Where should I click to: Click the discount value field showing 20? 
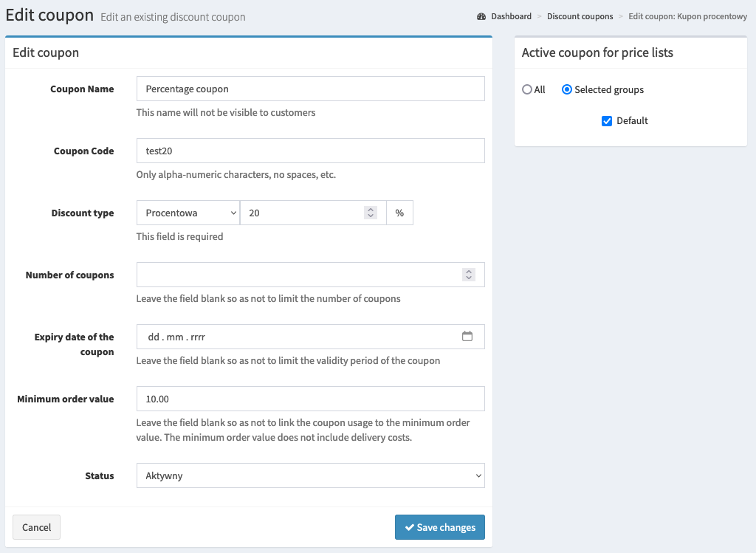tap(313, 213)
